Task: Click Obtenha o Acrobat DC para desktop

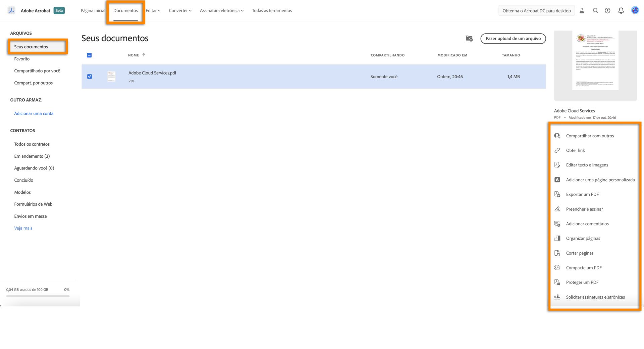Action: click(537, 11)
